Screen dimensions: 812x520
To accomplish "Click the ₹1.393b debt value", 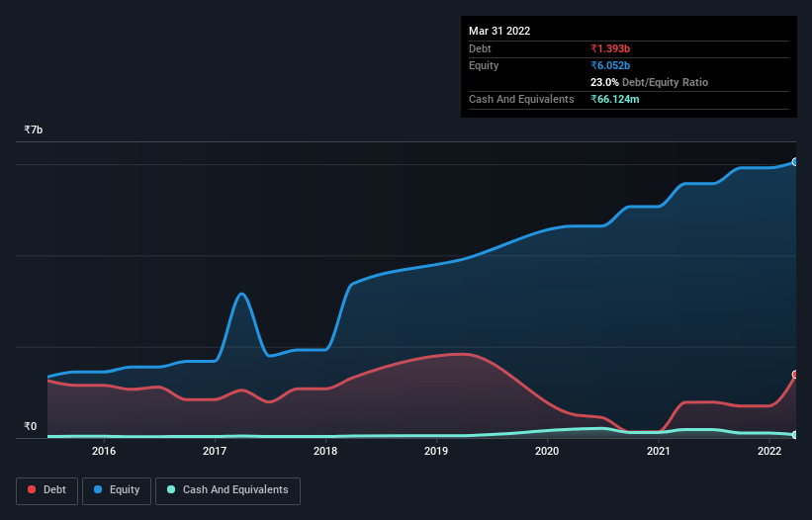I will [610, 48].
